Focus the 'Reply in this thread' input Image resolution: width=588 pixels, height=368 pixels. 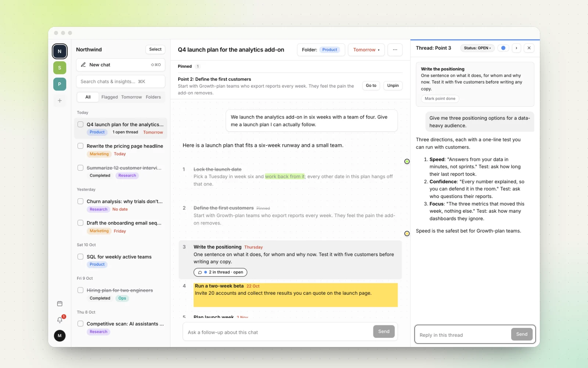(463, 335)
